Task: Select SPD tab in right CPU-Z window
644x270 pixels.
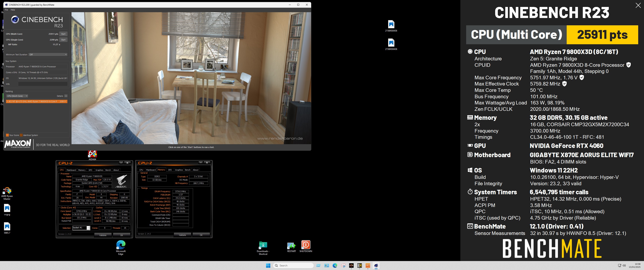Action: (170, 170)
